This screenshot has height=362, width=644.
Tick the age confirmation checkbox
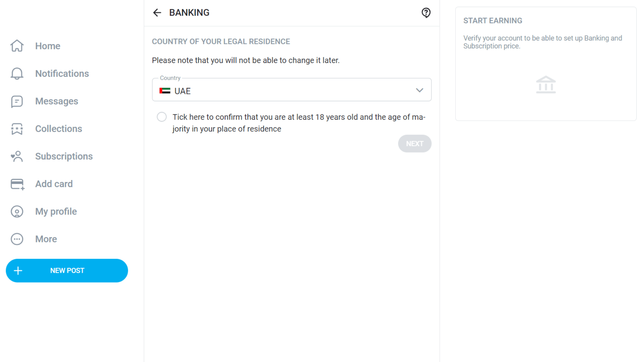(x=161, y=117)
